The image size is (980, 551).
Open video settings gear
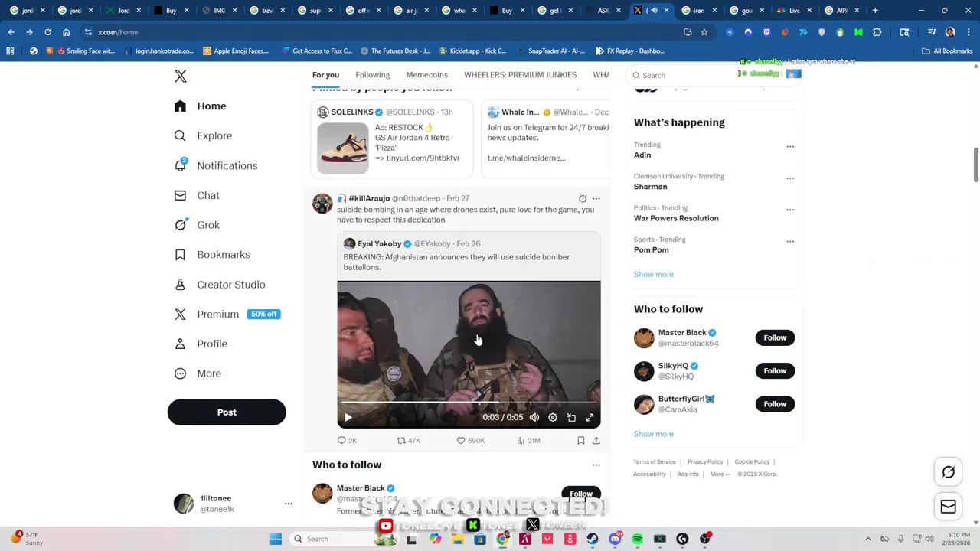point(553,417)
